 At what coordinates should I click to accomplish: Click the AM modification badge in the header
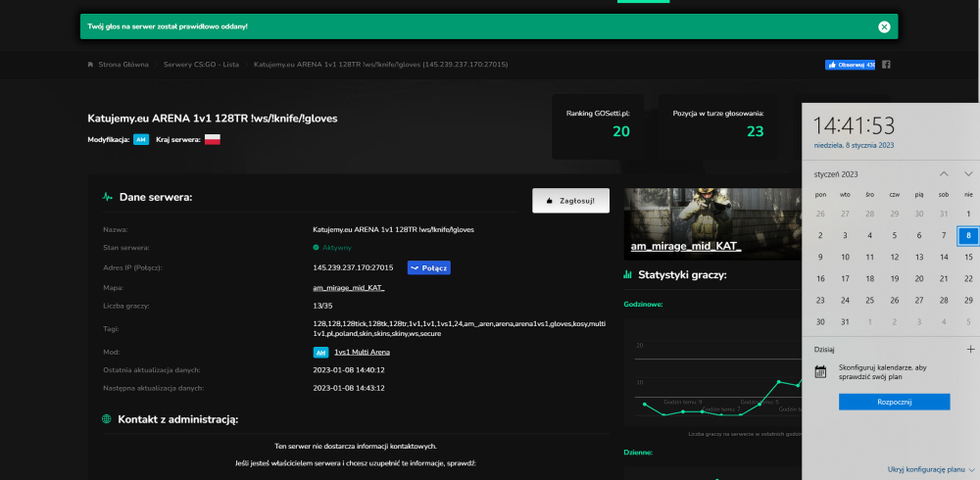click(140, 139)
